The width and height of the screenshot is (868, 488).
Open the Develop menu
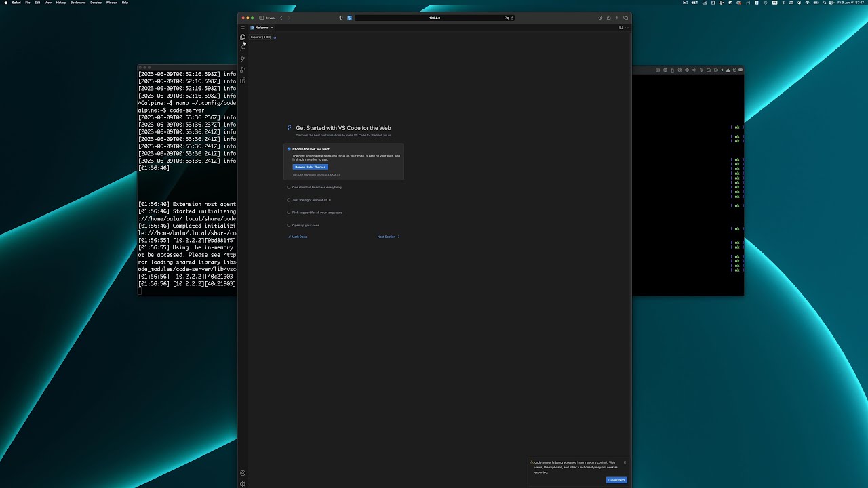[96, 3]
